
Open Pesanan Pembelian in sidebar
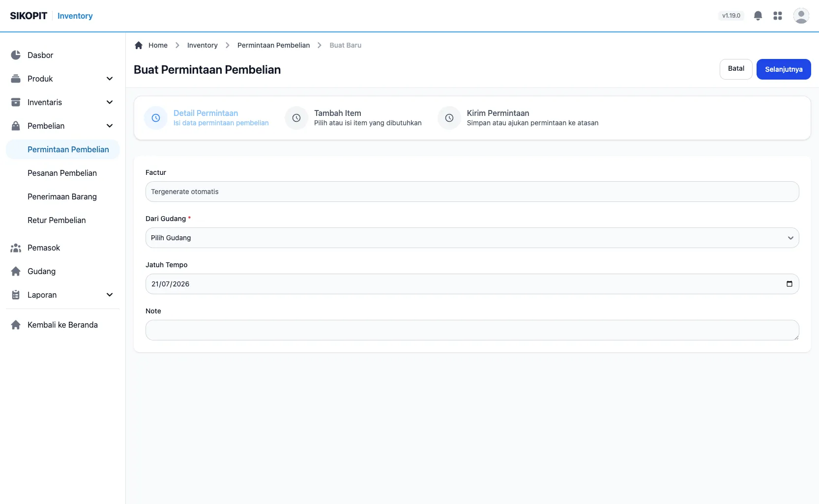pyautogui.click(x=62, y=173)
